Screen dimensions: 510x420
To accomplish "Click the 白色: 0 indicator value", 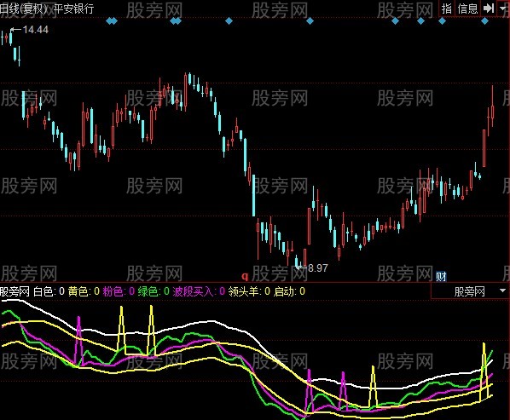I will 49,291.
